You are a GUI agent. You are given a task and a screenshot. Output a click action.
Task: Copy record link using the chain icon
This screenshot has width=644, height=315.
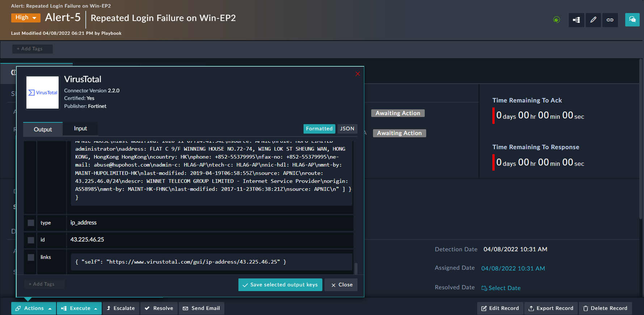coord(610,20)
